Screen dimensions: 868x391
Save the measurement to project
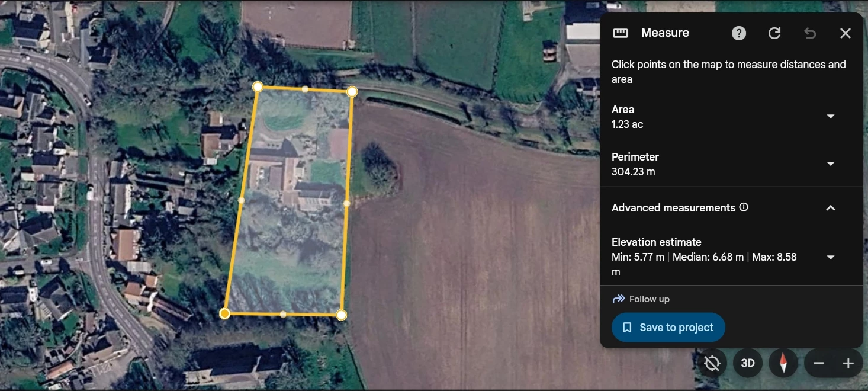668,328
